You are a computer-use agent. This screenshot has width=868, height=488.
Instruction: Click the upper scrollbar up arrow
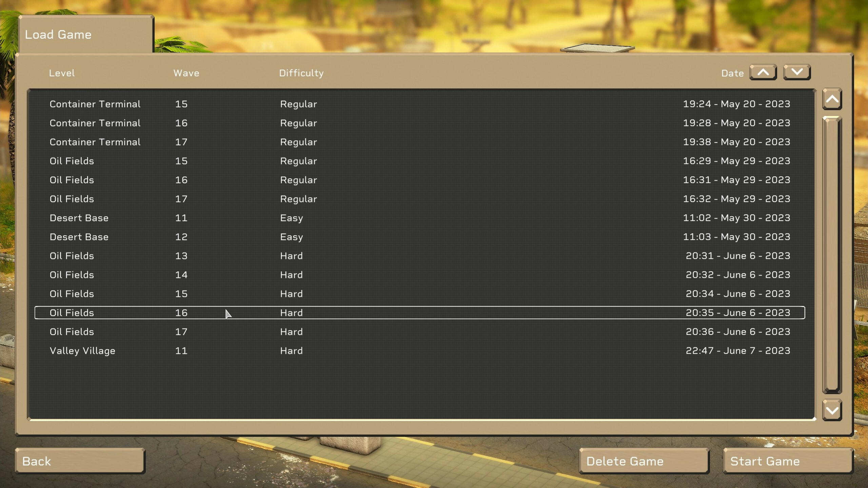833,98
